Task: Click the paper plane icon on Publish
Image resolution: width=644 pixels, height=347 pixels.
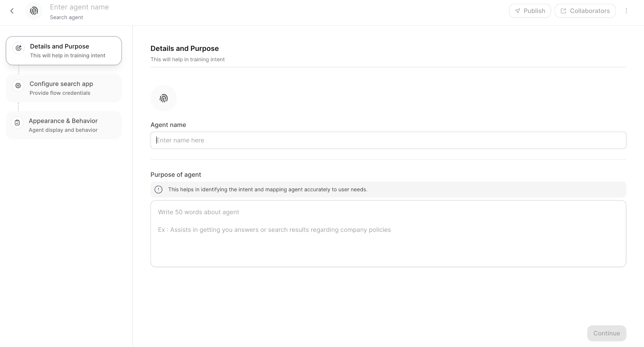Action: point(518,11)
